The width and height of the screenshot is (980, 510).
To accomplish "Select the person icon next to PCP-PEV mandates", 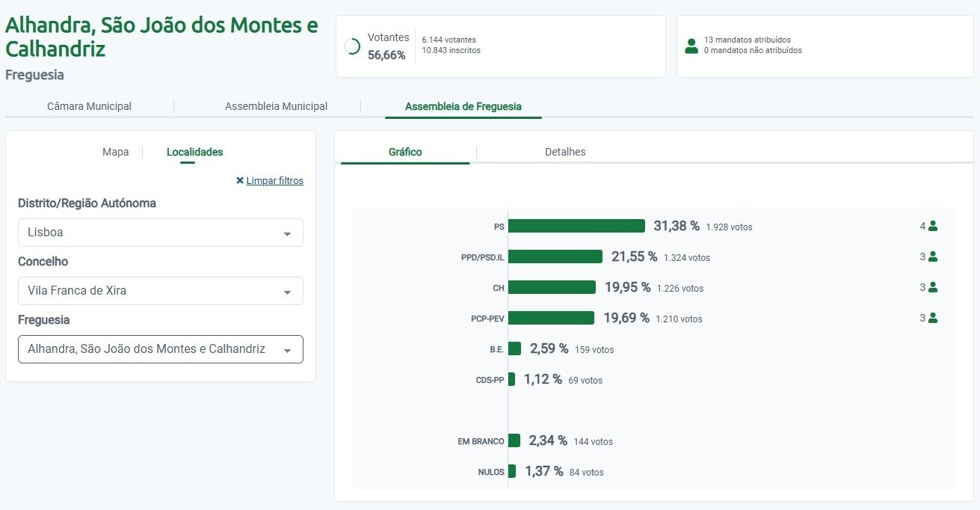I will [934, 318].
